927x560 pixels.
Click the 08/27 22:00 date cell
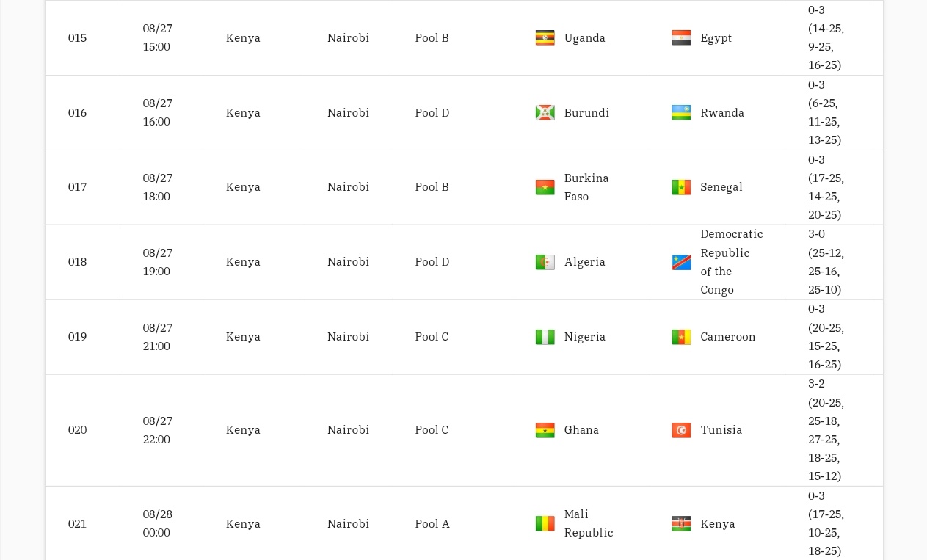158,430
